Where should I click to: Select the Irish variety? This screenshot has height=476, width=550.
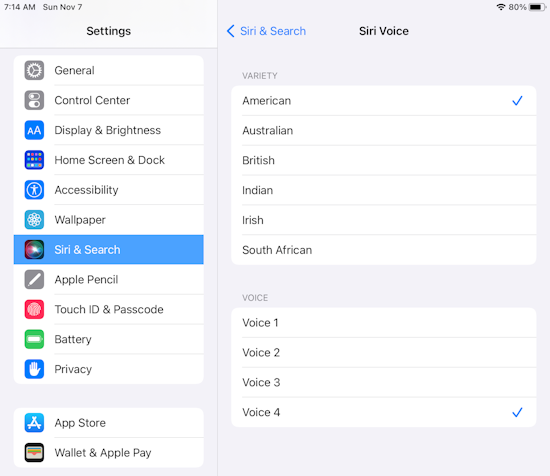384,220
